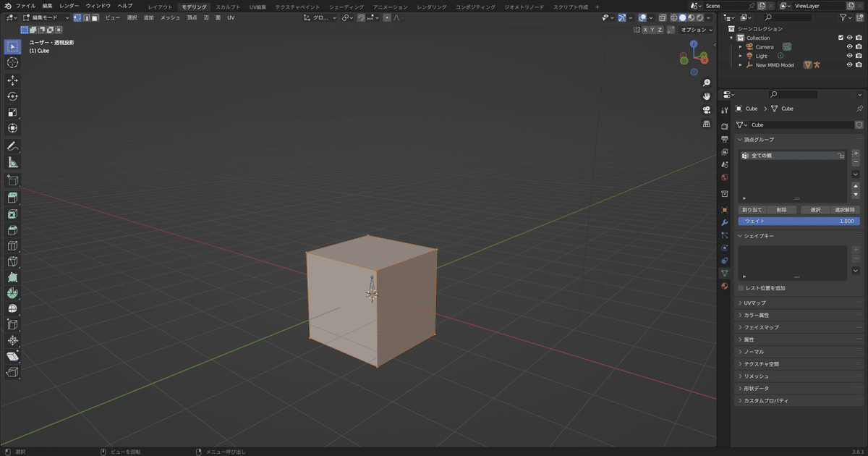
Task: Open the World properties tab icon
Action: [x=725, y=177]
